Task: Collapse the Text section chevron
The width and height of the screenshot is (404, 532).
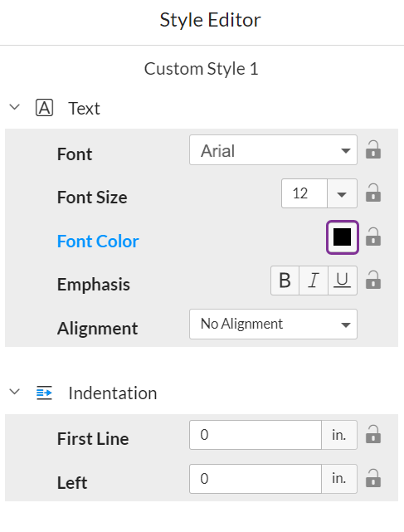Action: pos(15,107)
